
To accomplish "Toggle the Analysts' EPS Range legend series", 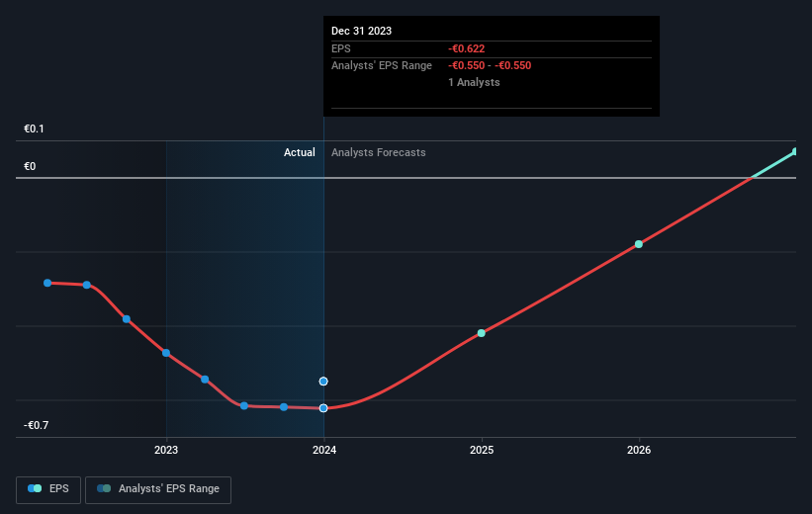I will click(158, 489).
